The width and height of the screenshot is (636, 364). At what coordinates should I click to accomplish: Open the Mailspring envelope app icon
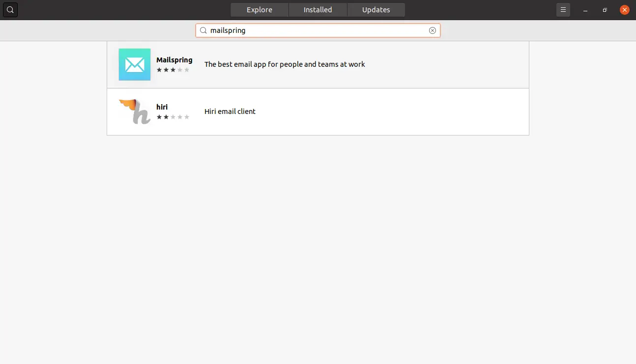[x=135, y=64]
